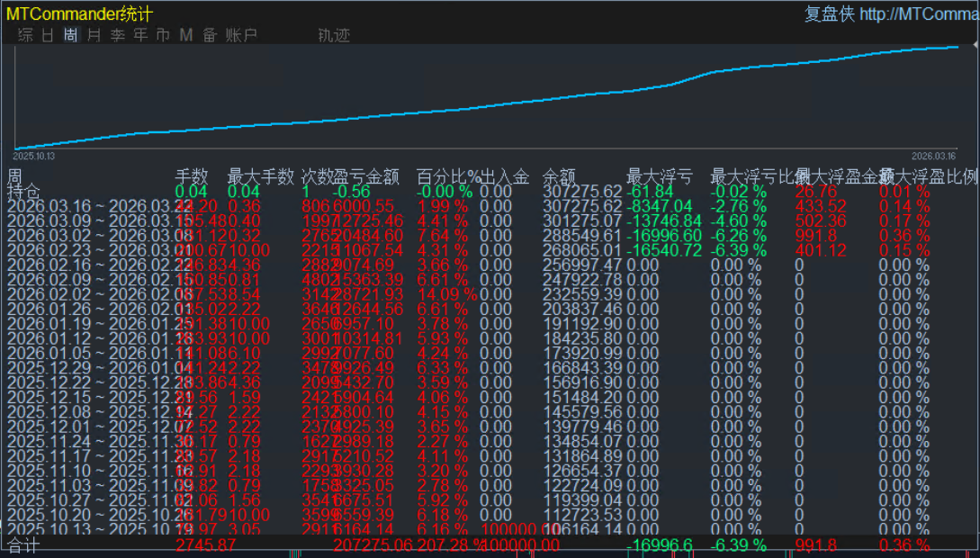This screenshot has height=558, width=980.
Task: Click the MTCommander统计 title
Action: pos(79,13)
